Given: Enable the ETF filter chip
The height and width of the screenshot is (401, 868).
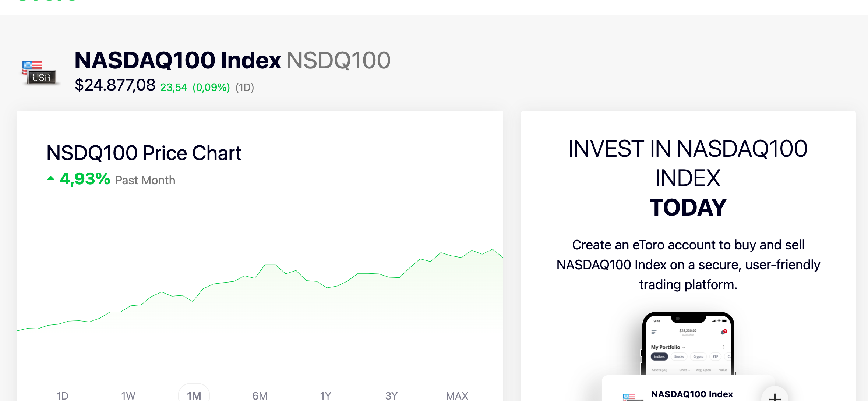Looking at the screenshot, I should click(x=715, y=356).
